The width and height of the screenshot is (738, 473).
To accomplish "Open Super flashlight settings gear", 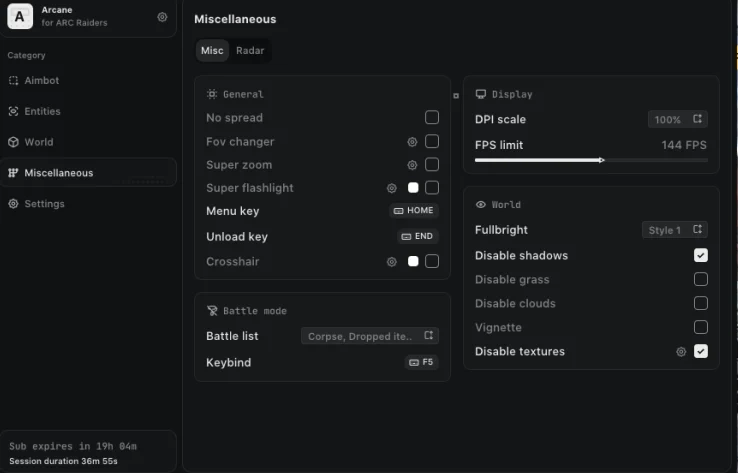I will pyautogui.click(x=392, y=188).
